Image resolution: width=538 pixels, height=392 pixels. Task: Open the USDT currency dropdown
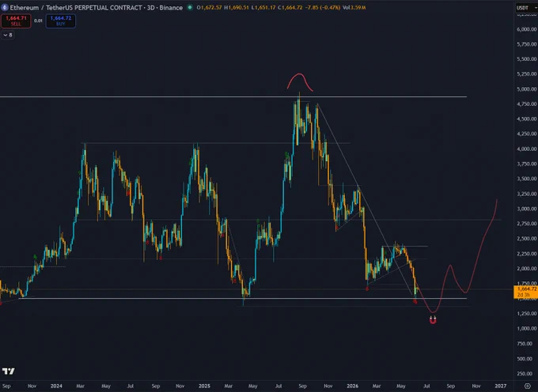[x=527, y=8]
